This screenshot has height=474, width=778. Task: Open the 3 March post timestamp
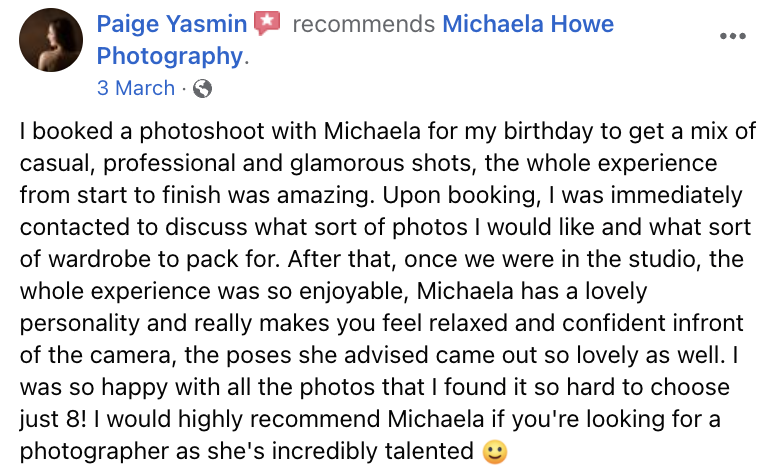click(x=135, y=88)
